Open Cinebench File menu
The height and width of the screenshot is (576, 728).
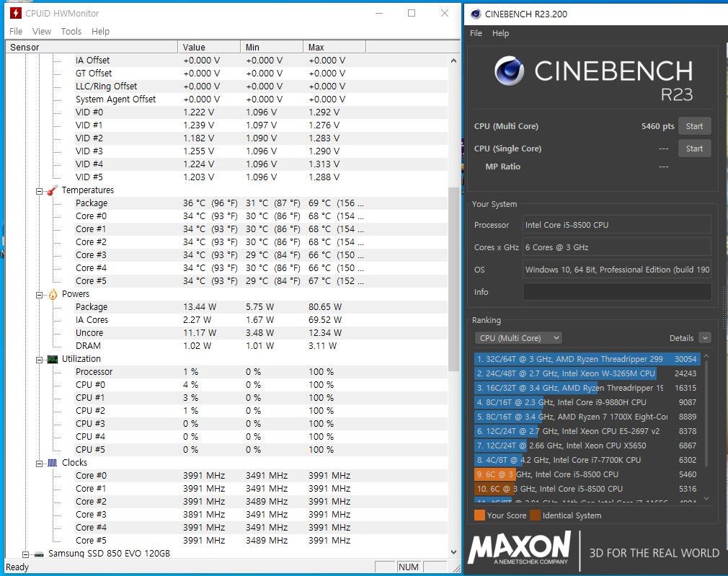click(x=476, y=33)
